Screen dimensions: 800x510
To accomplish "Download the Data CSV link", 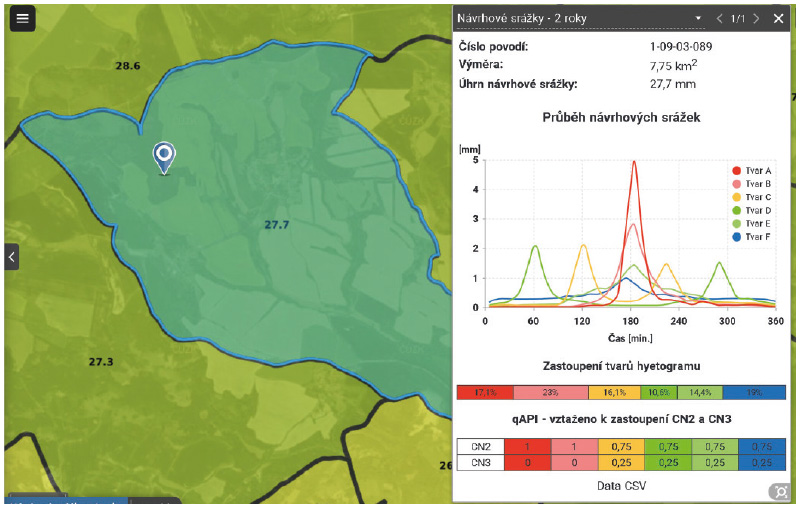I will [x=620, y=484].
